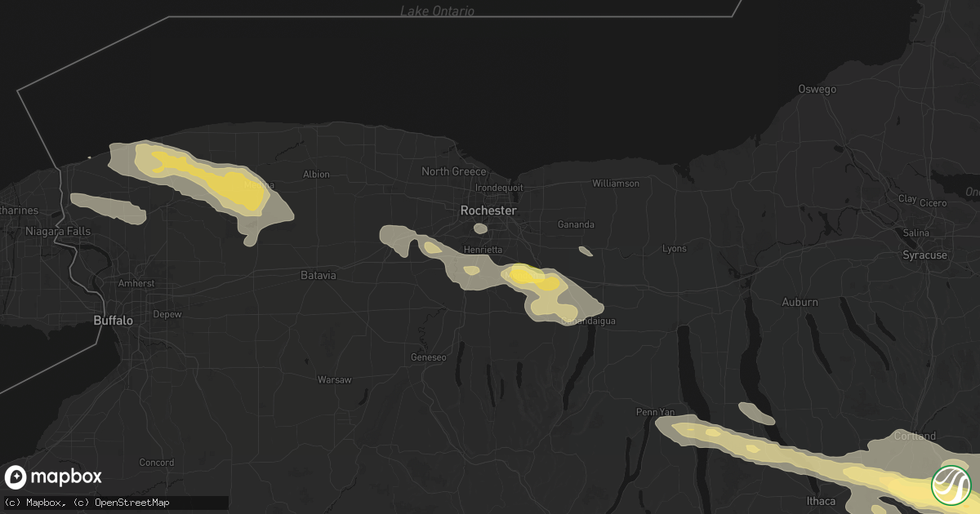Viewport: 980px width, 514px height.
Task: Click the Williamson label
Action: (x=616, y=184)
